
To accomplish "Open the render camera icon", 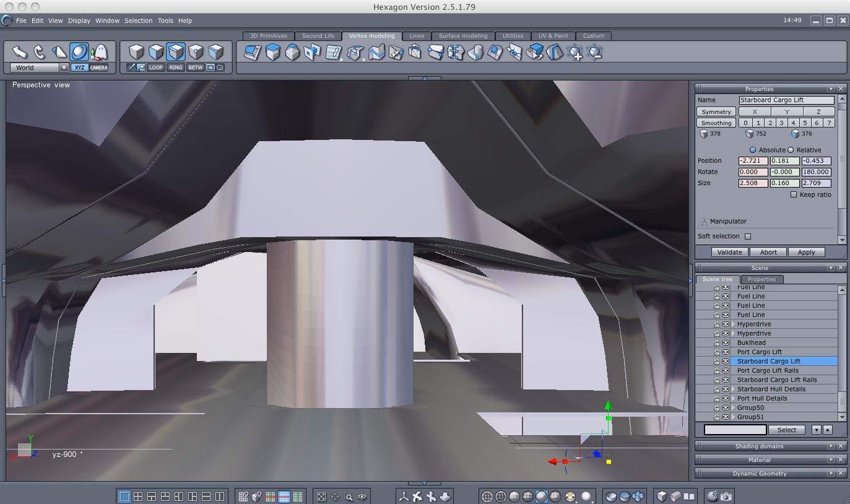I will 726,496.
